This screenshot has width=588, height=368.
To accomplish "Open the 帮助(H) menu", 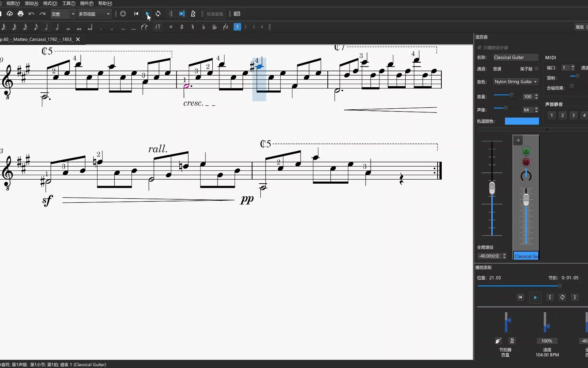I will coord(105,3).
